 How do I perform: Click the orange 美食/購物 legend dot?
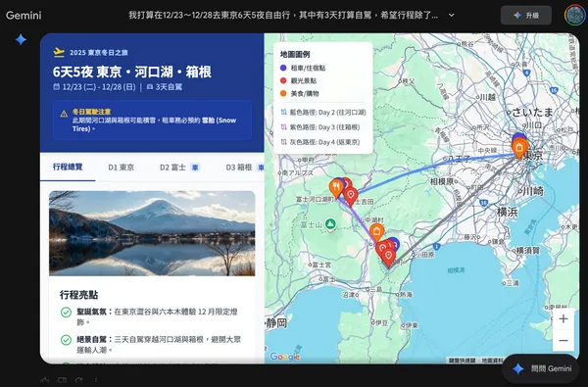pyautogui.click(x=283, y=93)
